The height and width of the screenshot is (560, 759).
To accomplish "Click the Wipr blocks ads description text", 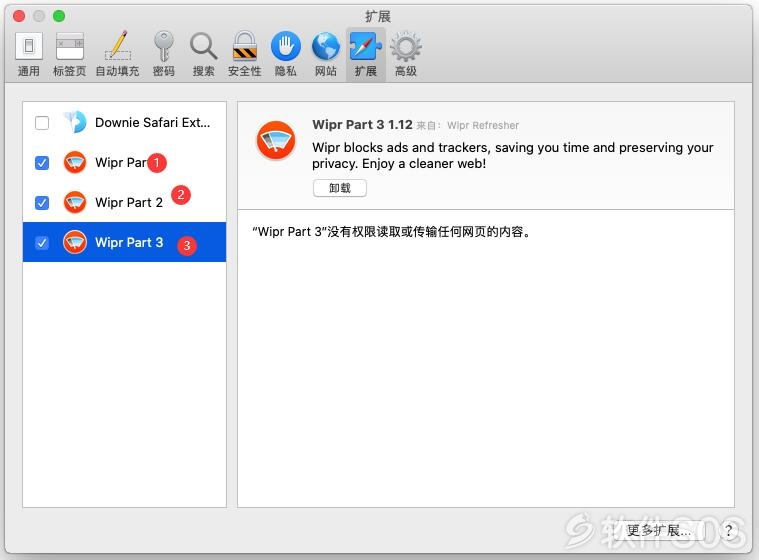I will [513, 155].
